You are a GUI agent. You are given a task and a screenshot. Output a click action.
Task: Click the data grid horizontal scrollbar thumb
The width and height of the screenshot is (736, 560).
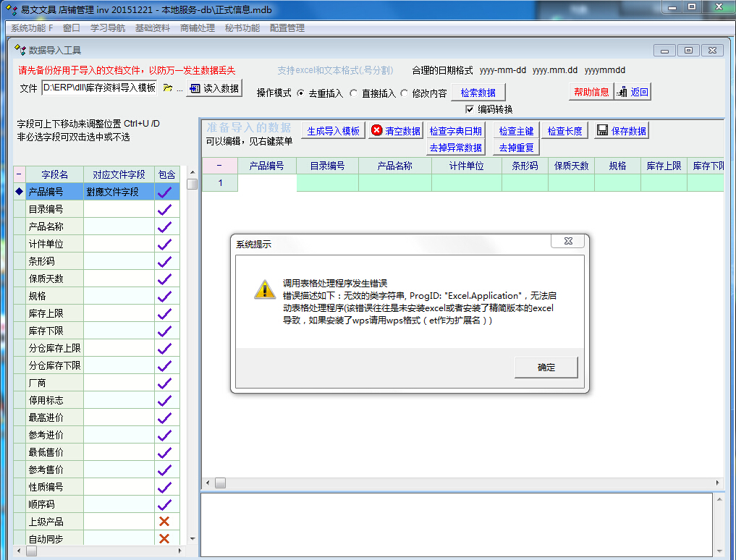pos(220,483)
